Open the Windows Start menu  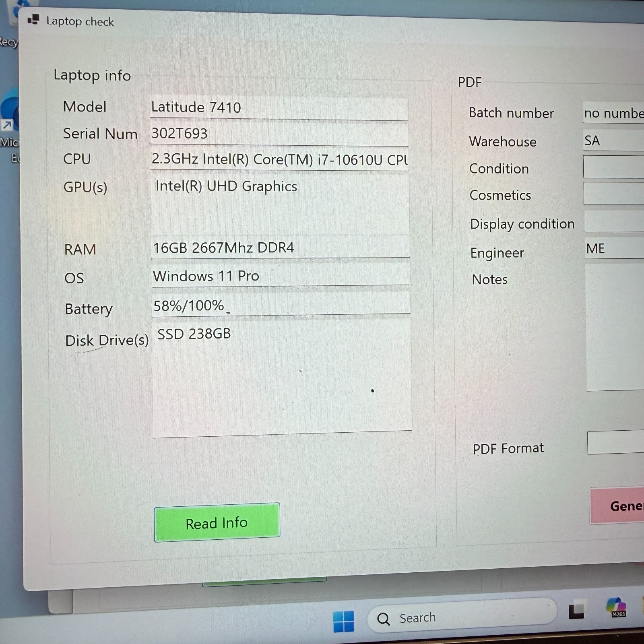pyautogui.click(x=344, y=621)
